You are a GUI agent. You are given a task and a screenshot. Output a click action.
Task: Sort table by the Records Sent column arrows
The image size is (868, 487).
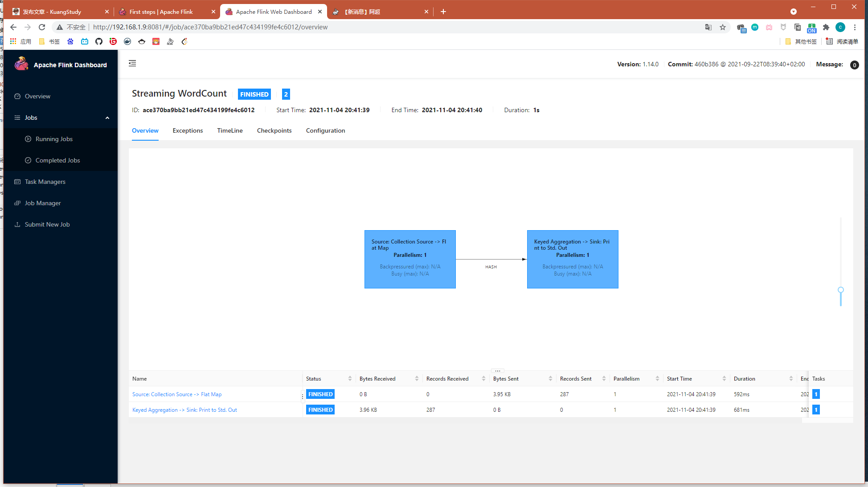click(x=604, y=379)
